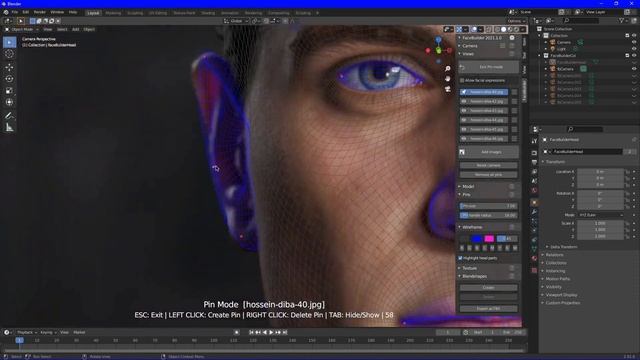Open the Modifiers wrench properties tab
640x360 pixels.
click(x=534, y=212)
